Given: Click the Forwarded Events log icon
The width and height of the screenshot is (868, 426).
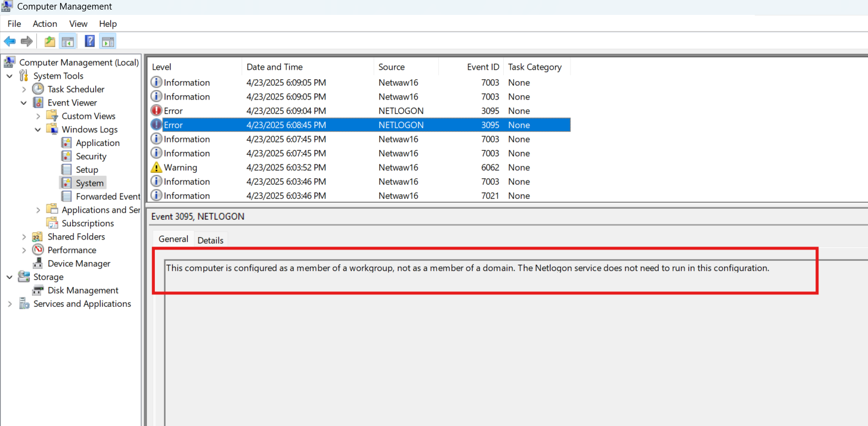Looking at the screenshot, I should coord(67,196).
